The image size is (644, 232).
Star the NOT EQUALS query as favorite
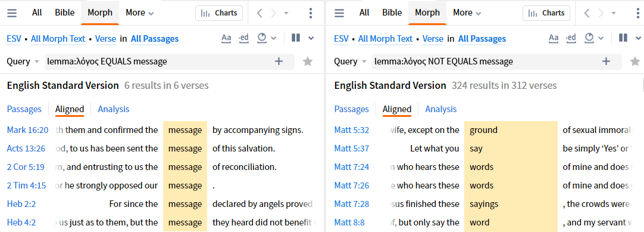point(635,61)
